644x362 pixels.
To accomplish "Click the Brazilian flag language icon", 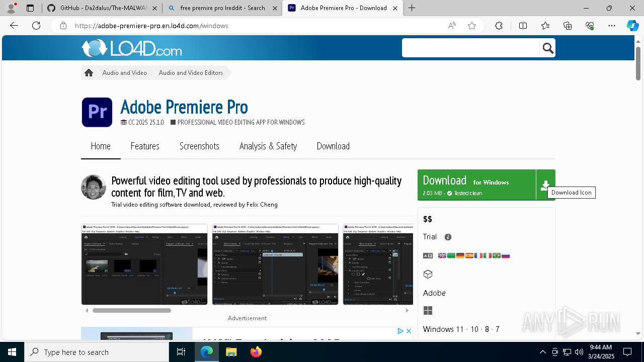I will (x=497, y=255).
